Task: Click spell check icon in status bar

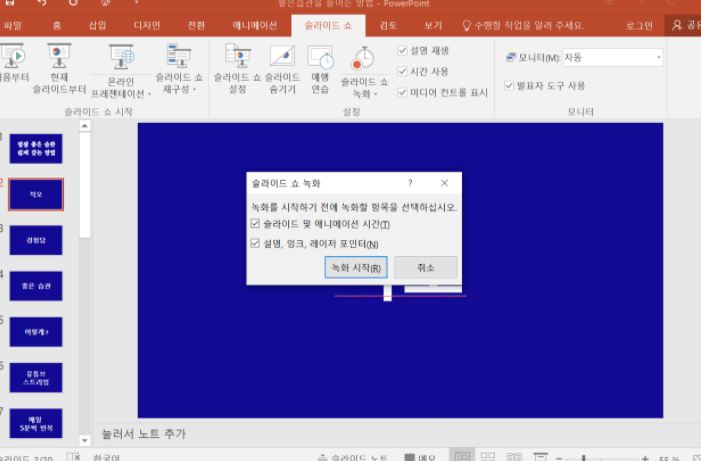Action: pyautogui.click(x=73, y=457)
